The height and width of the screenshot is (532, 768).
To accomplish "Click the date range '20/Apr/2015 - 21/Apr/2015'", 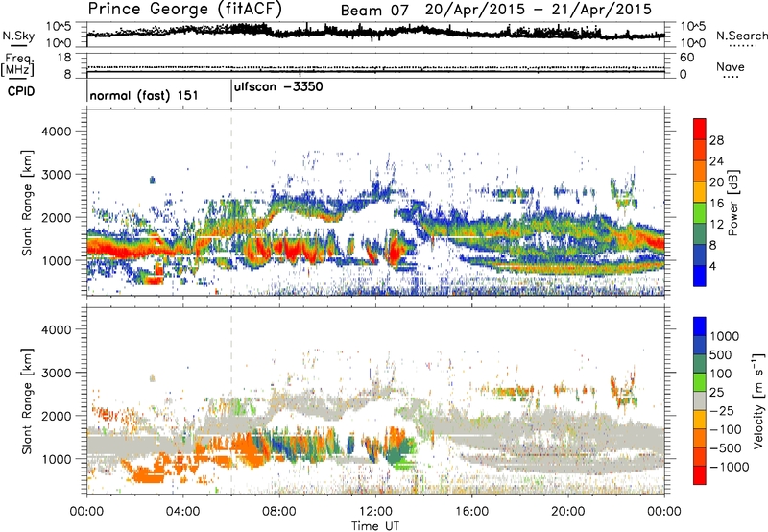I will point(539,10).
